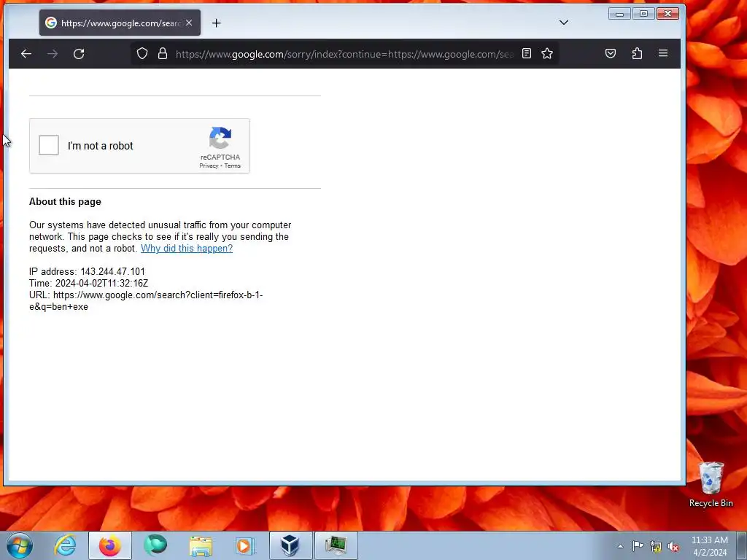Open the reCAPTCHA Privacy link

click(209, 166)
